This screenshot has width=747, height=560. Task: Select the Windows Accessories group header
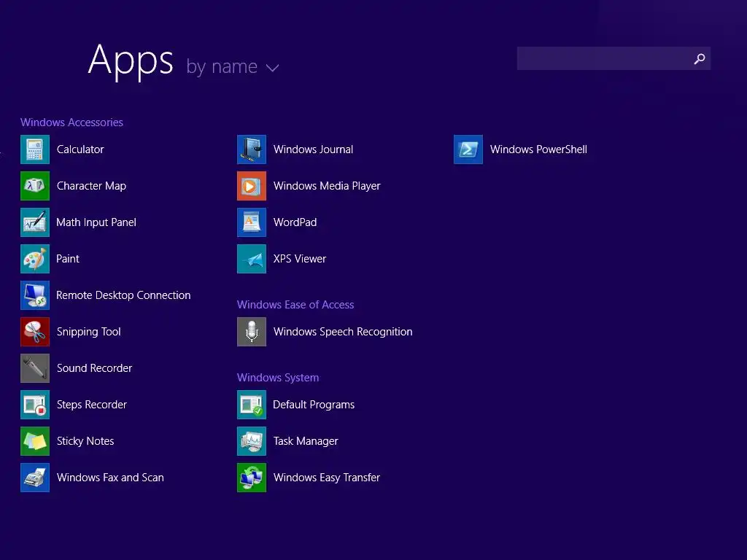pyautogui.click(x=71, y=122)
